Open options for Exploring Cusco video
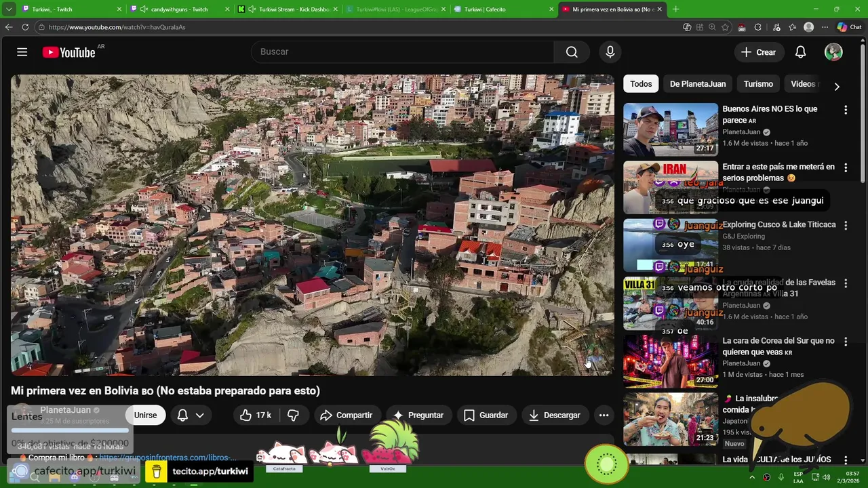This screenshot has height=488, width=868. click(846, 226)
